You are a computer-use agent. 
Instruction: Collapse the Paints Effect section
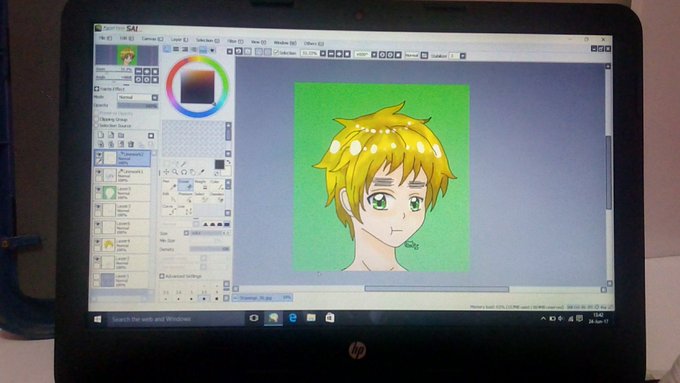click(x=97, y=88)
